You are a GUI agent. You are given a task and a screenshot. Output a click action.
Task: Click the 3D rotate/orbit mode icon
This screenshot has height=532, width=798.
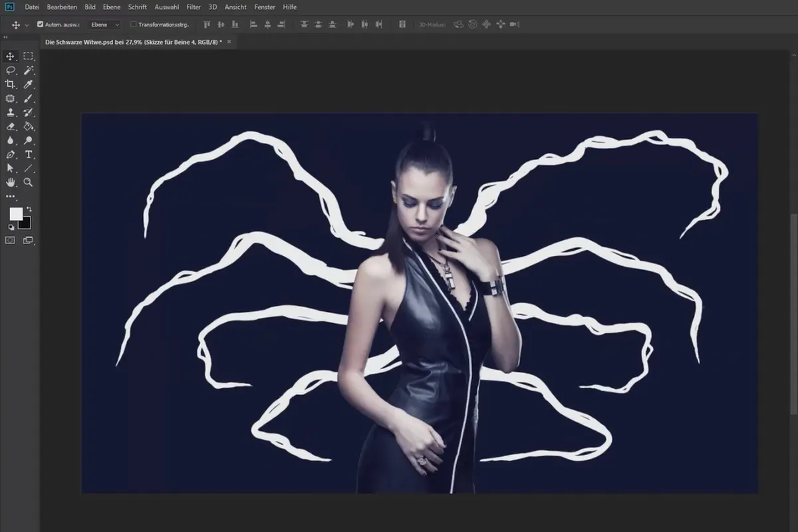pyautogui.click(x=459, y=25)
